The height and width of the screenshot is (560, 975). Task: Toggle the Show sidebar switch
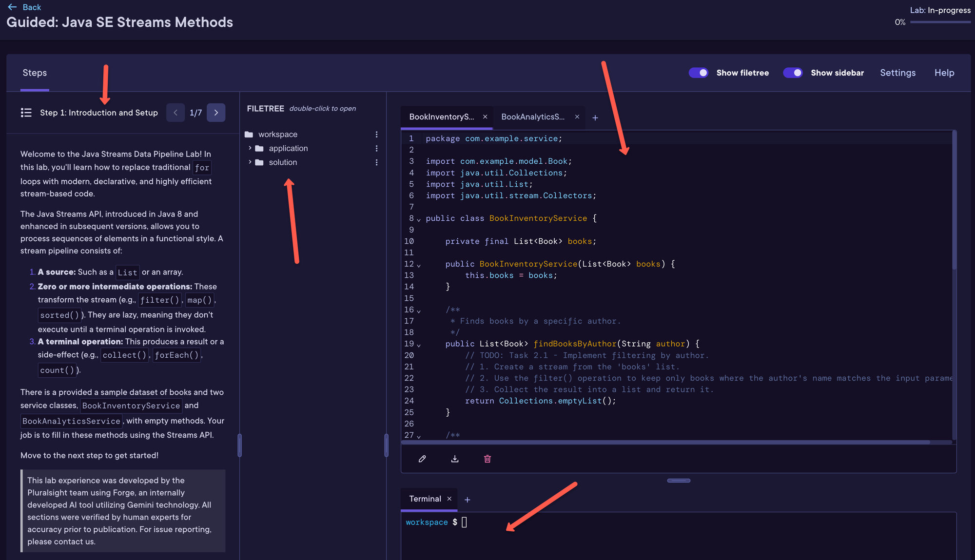(x=793, y=73)
